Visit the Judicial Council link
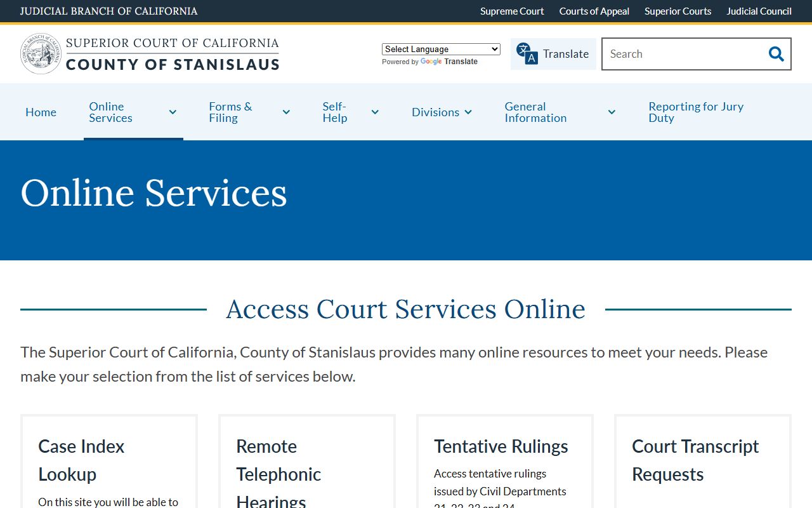Viewport: 812px width, 508px height. click(x=759, y=11)
